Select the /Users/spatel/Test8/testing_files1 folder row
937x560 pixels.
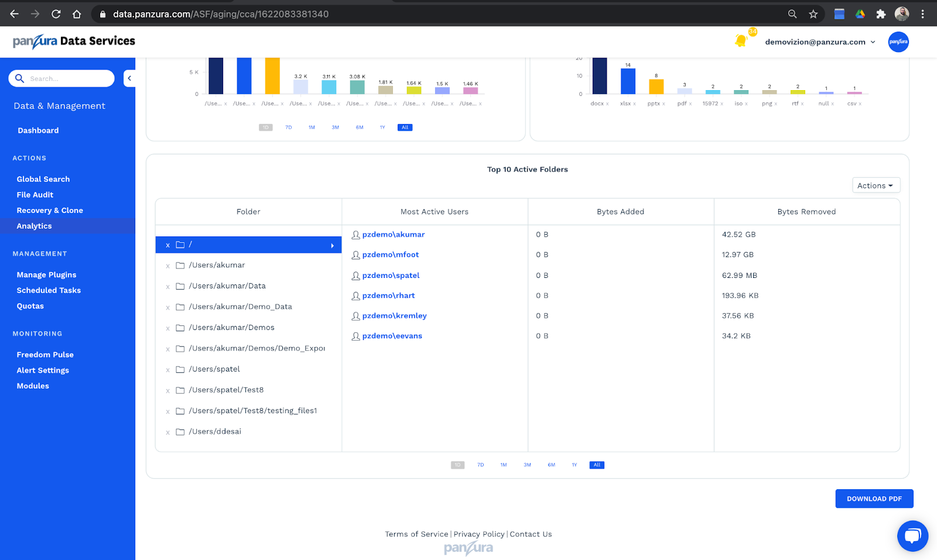[x=248, y=411]
